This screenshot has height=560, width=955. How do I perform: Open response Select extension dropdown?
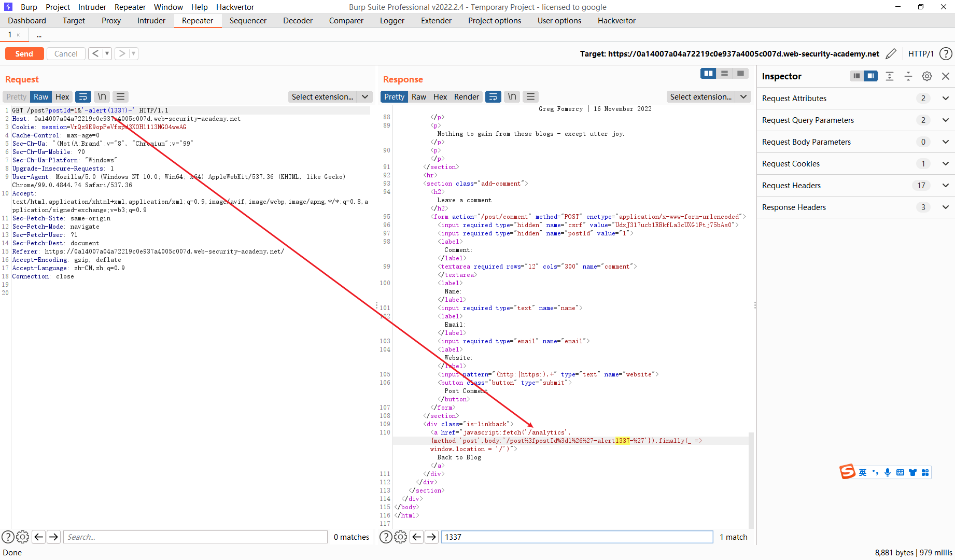coord(709,97)
